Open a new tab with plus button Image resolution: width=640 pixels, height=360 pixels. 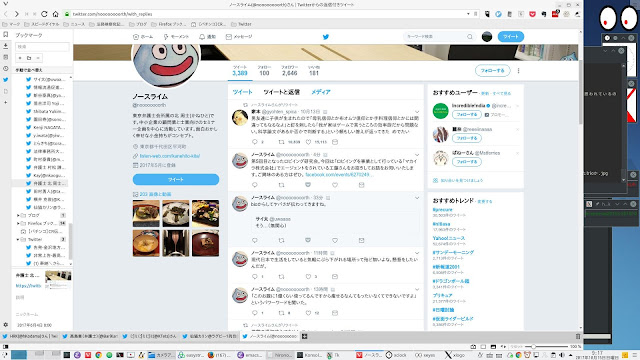pos(304,336)
